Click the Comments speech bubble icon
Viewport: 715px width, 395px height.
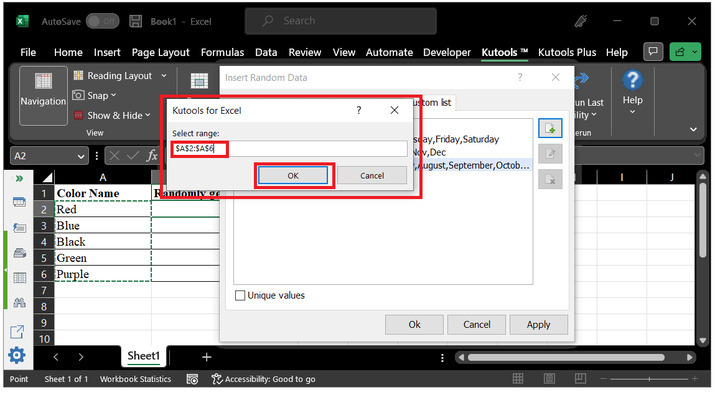coord(653,52)
